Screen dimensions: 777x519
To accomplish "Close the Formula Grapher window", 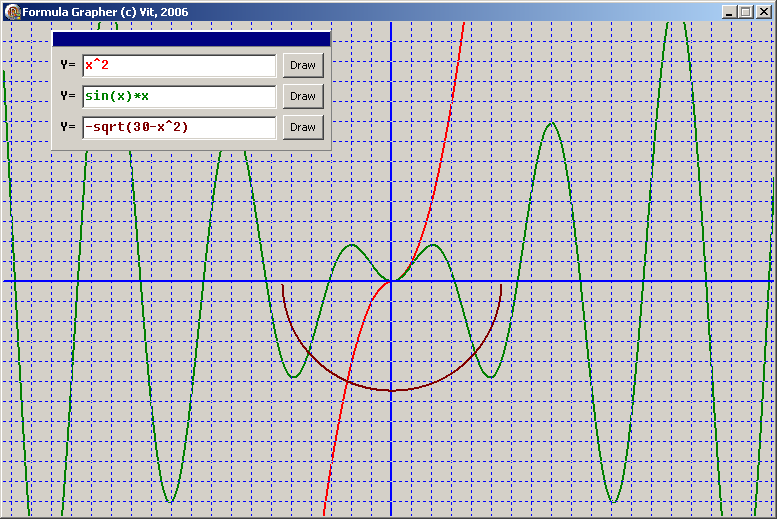I will point(764,12).
